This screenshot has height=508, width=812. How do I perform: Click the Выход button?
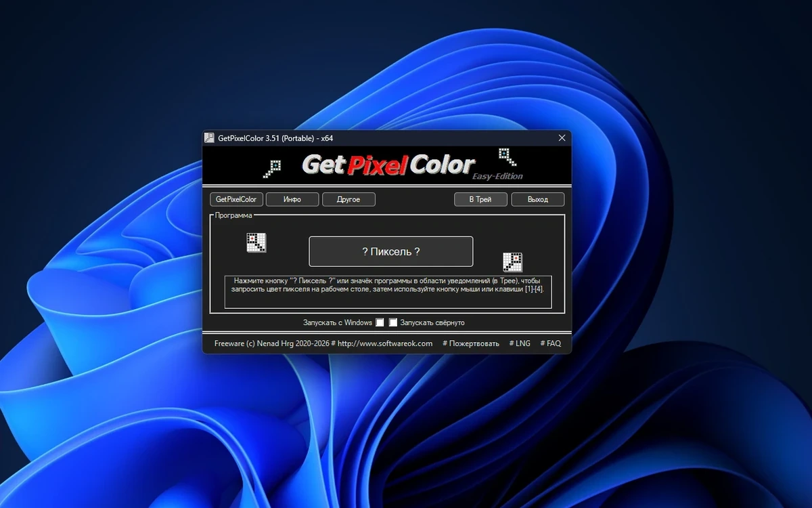pos(538,200)
